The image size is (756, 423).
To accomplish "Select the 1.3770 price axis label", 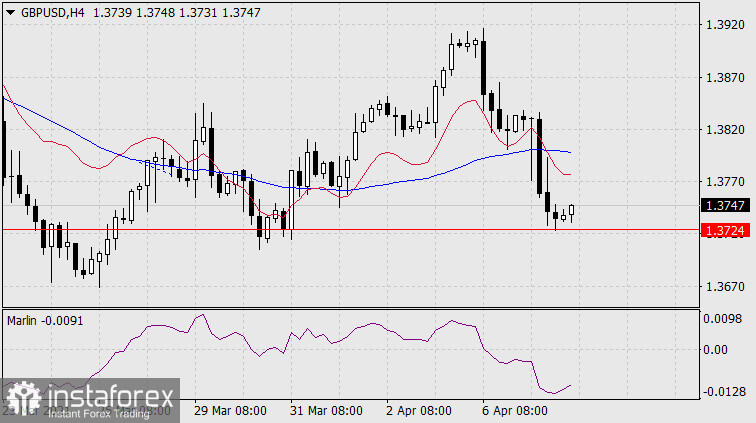I will tap(725, 182).
